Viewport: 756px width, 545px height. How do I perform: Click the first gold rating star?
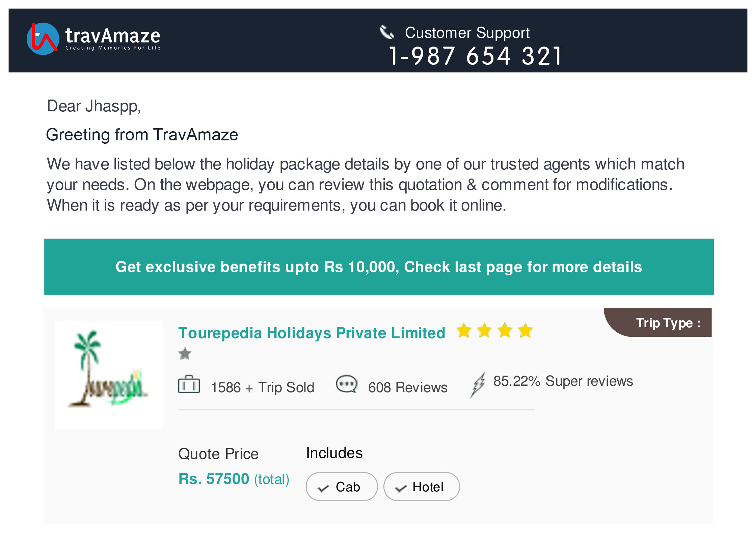coord(464,330)
